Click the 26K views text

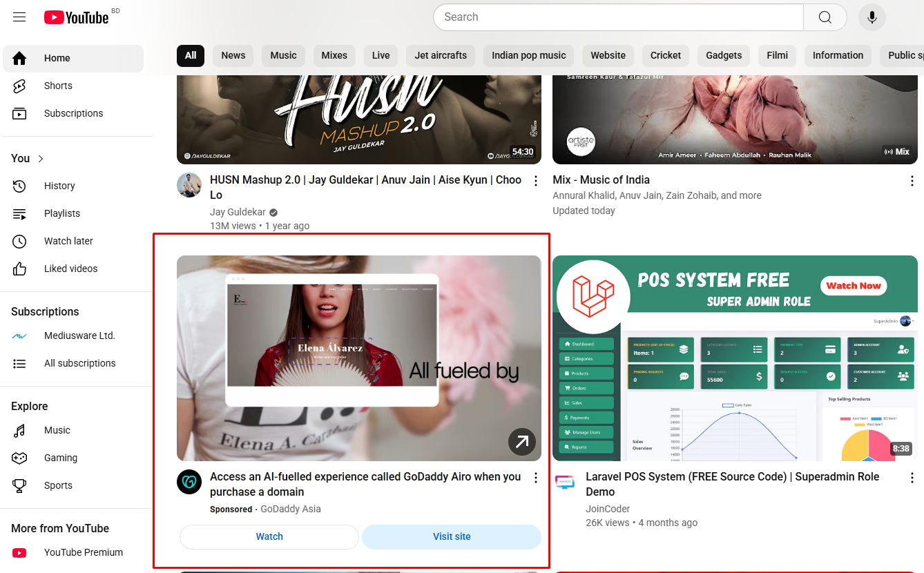coord(608,523)
